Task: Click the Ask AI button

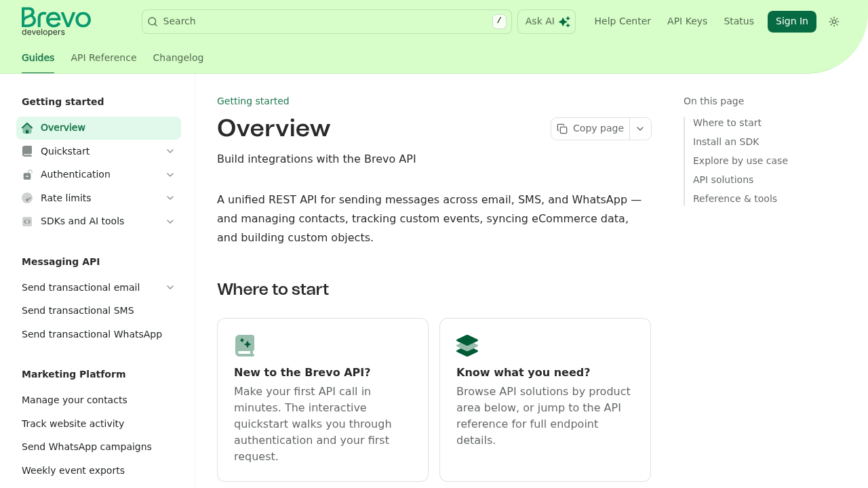Action: [x=547, y=22]
